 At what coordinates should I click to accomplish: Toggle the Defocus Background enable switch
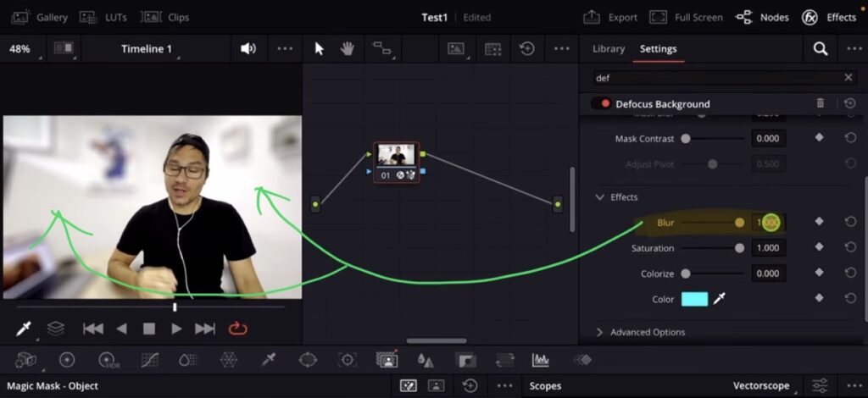coord(601,104)
